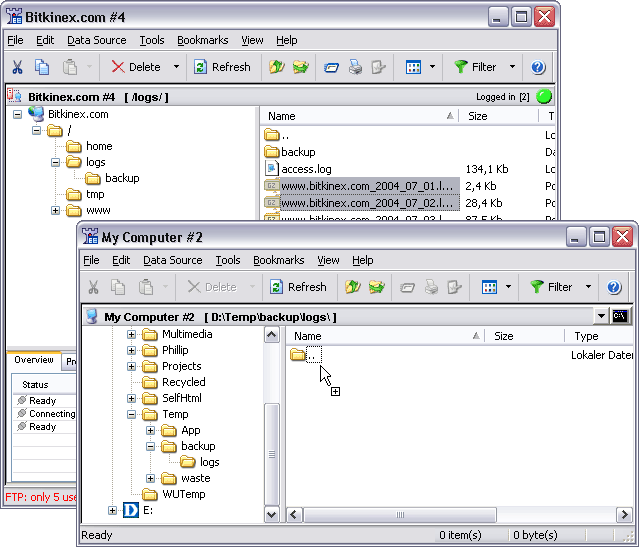
Task: Click print icon in Bitkinex.com #4 toolbar
Action: 355,67
